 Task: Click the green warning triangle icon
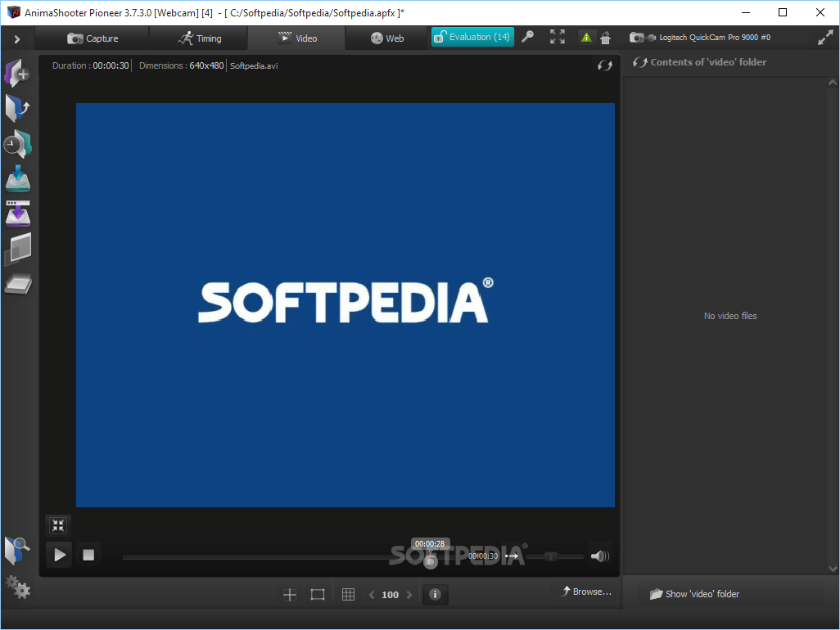click(586, 38)
